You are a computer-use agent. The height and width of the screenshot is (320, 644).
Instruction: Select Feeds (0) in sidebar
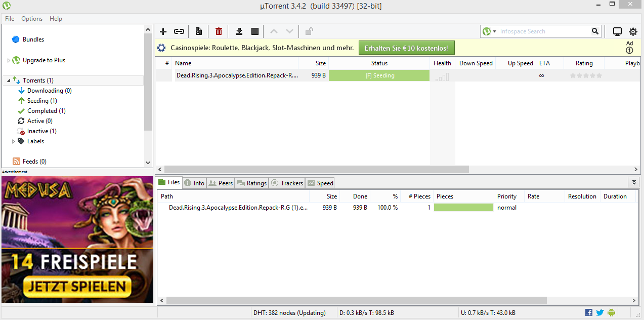34,162
